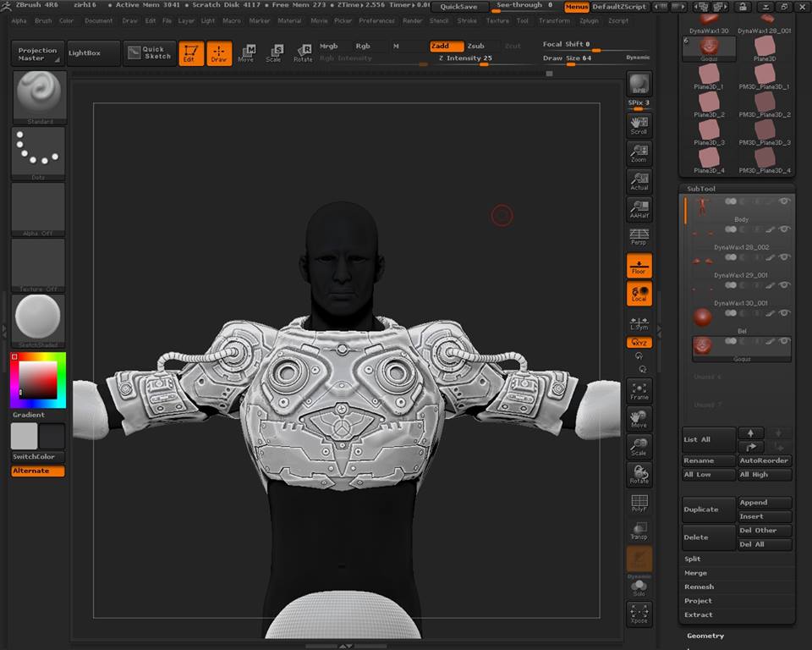This screenshot has width=812, height=650.
Task: Expand the Extract section
Action: tap(699, 614)
